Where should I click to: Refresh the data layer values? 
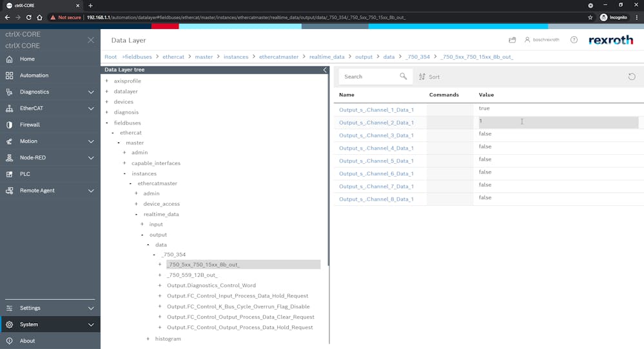click(x=632, y=77)
